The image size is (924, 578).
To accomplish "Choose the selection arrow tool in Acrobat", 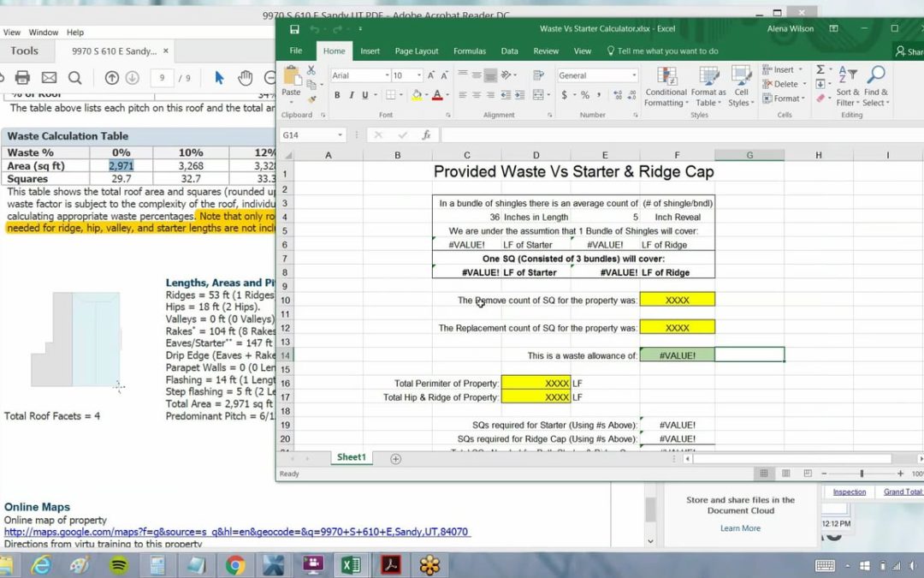I will (219, 77).
